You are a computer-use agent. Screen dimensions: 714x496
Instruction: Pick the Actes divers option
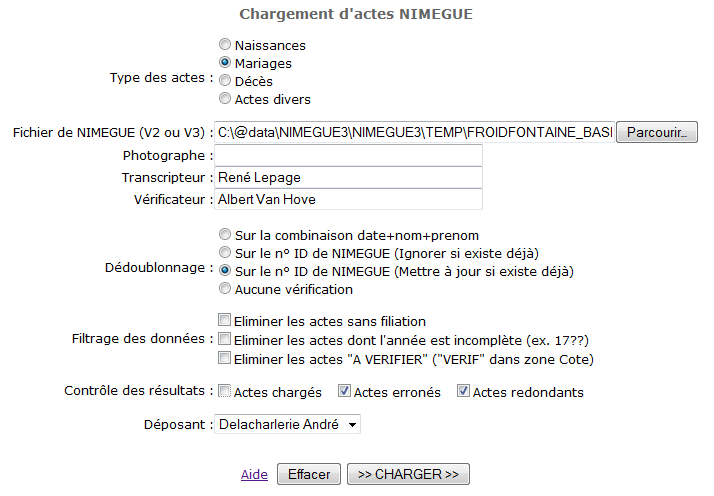point(225,99)
